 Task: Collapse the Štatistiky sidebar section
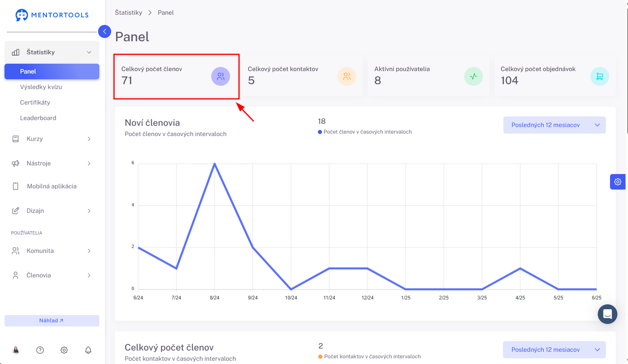(x=52, y=52)
